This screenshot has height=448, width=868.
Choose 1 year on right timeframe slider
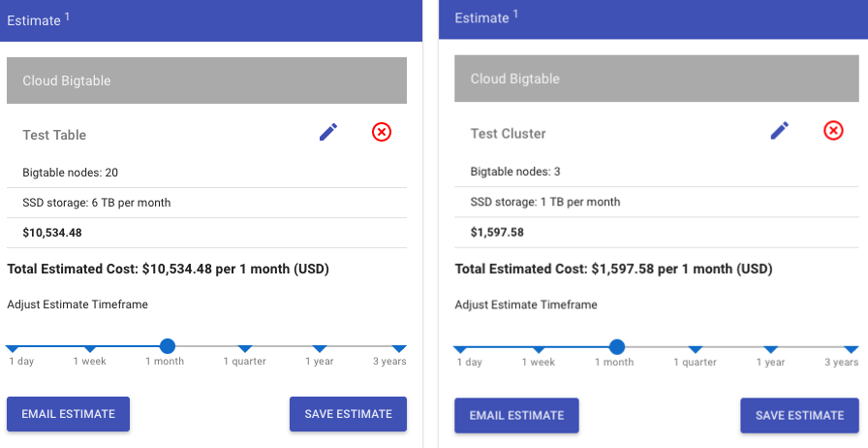click(x=770, y=349)
